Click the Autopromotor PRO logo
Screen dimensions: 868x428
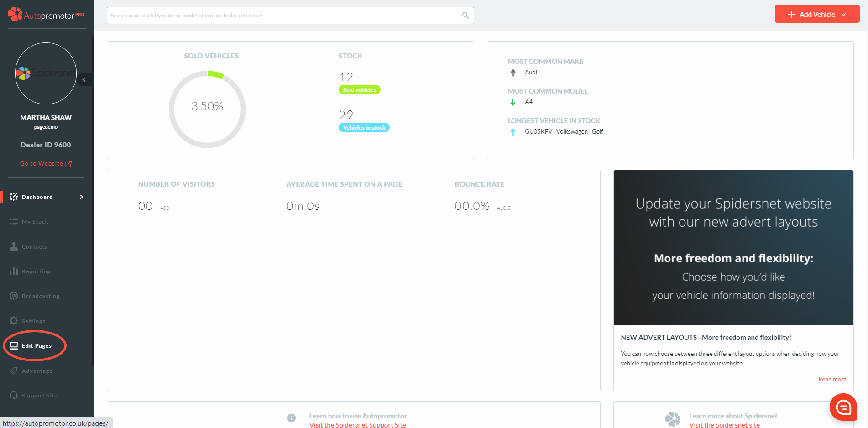pyautogui.click(x=46, y=15)
